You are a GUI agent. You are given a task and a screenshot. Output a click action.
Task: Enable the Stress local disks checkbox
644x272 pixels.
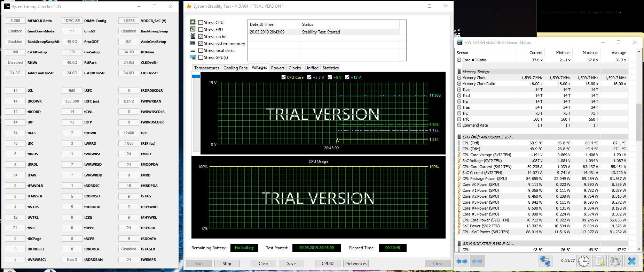pyautogui.click(x=201, y=51)
